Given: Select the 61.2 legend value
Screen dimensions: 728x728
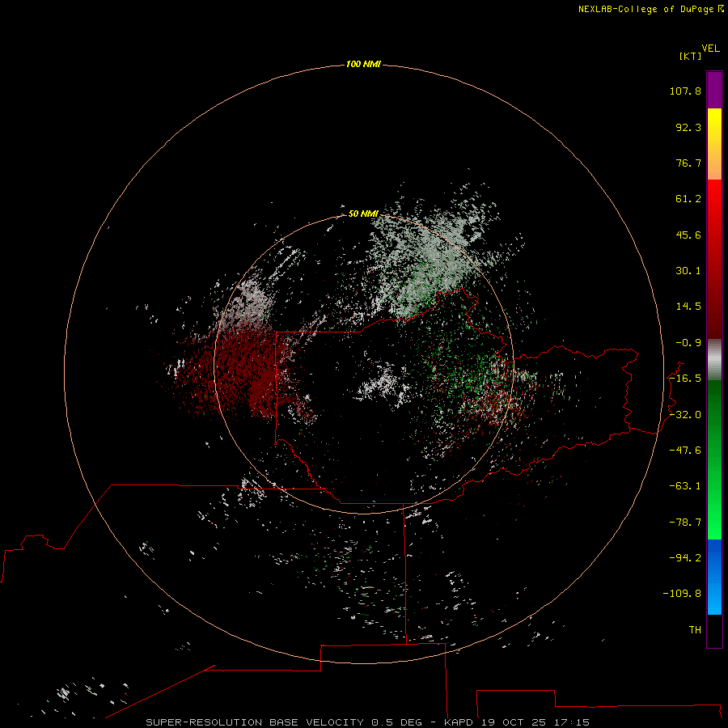Looking at the screenshot, I should pos(688,199).
